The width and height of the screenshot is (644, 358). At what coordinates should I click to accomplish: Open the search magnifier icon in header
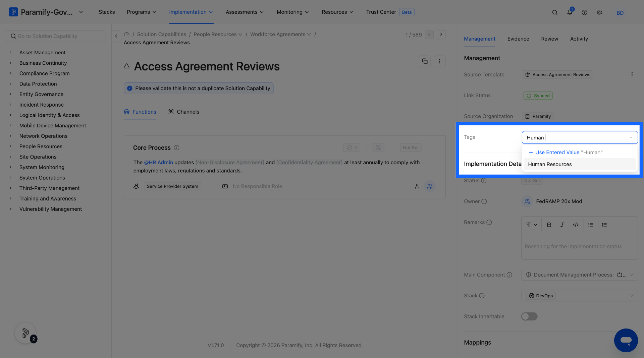tap(555, 12)
